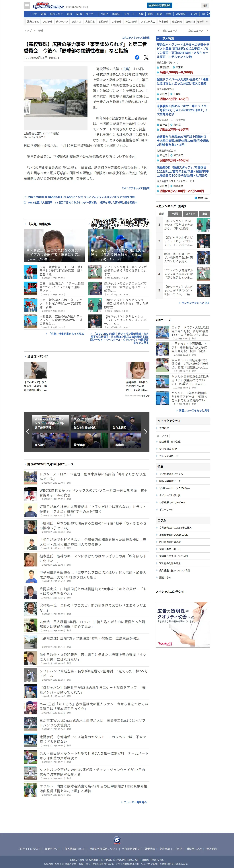This screenshot has width=234, height=868.
Task: Go to 前のニュース with left chevron
Action: 168,31
